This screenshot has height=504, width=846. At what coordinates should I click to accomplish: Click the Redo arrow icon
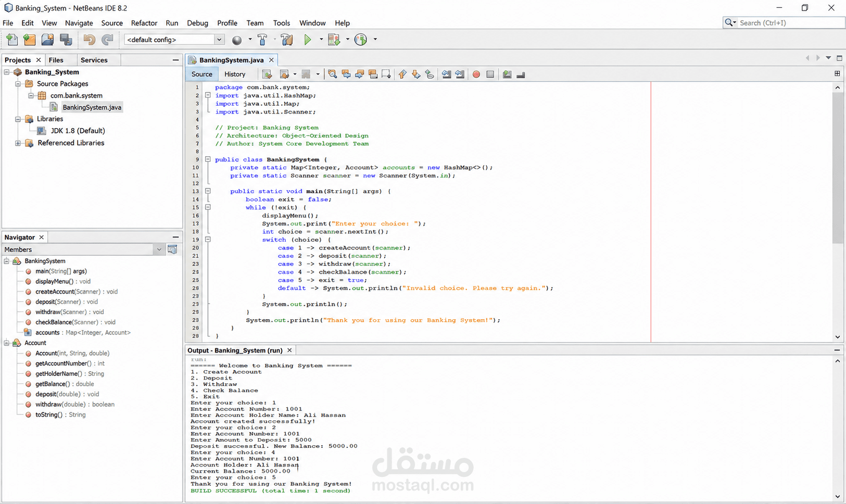[107, 40]
